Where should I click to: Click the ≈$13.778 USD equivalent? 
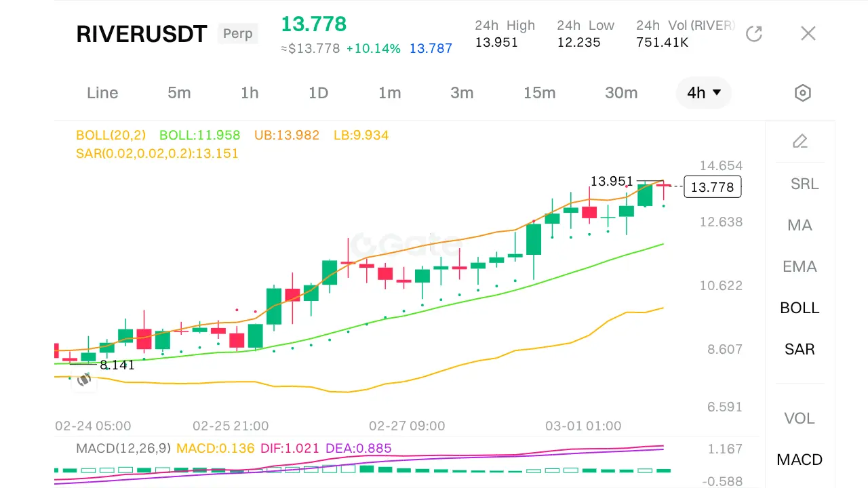pyautogui.click(x=311, y=49)
